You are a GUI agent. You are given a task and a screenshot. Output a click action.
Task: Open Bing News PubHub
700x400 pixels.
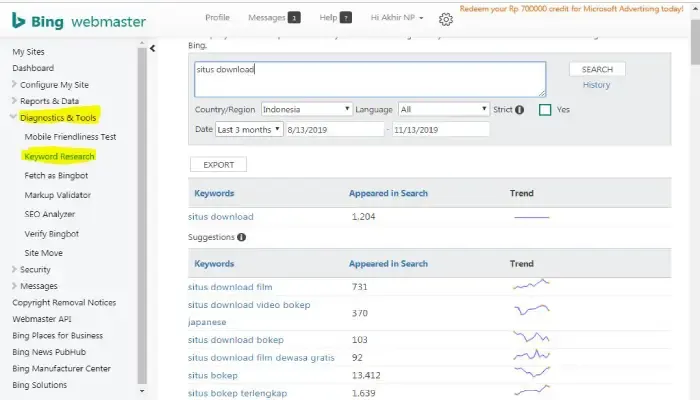coord(49,352)
